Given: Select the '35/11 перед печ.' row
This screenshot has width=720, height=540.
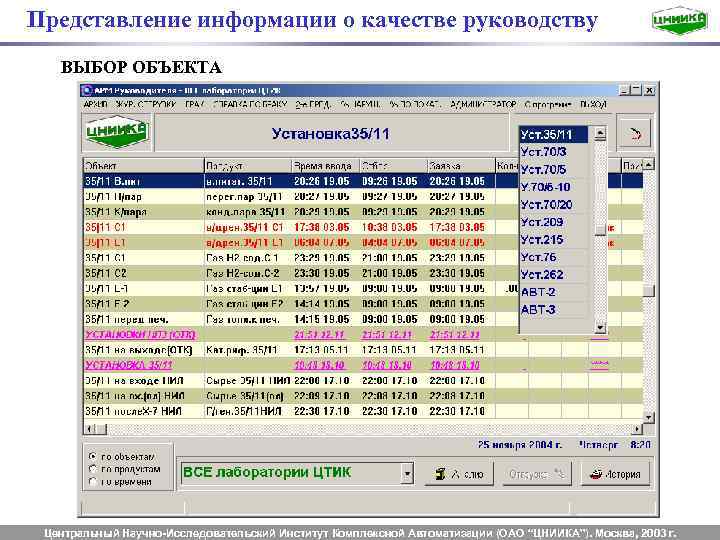Looking at the screenshot, I should click(363, 319).
